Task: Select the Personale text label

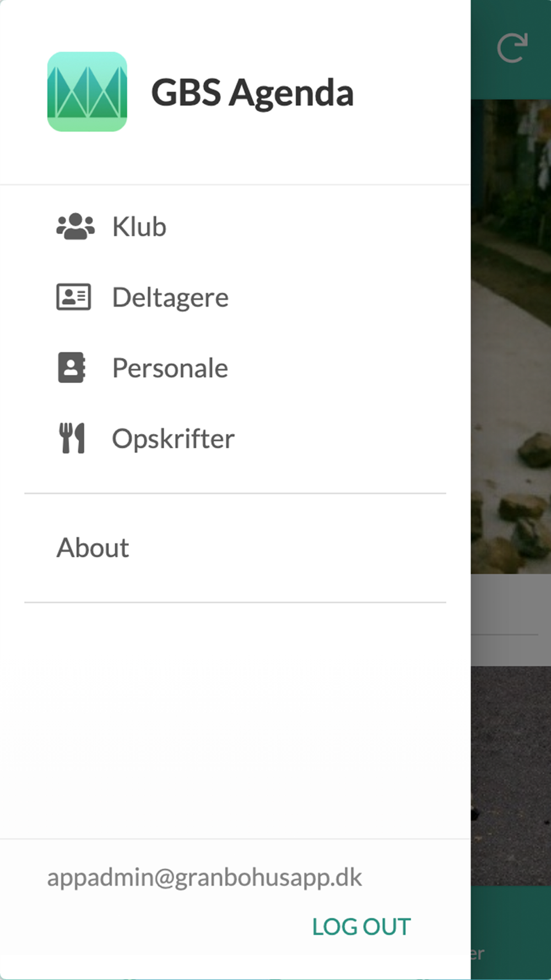Action: pos(170,368)
